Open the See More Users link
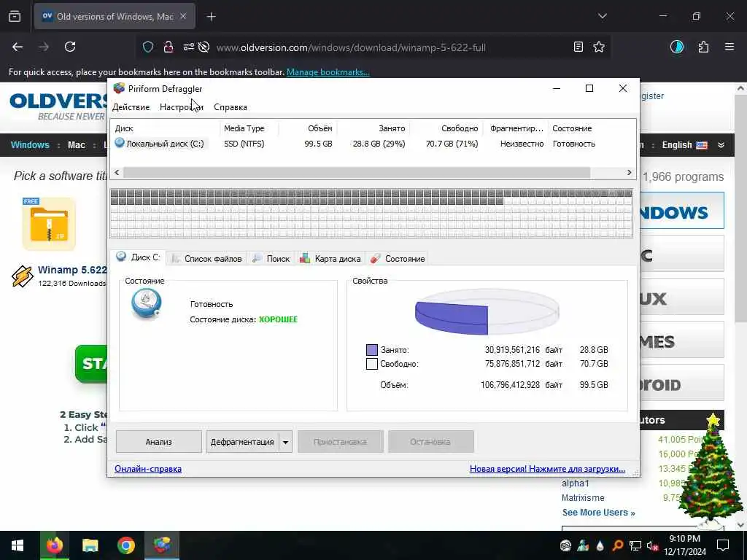This screenshot has height=560, width=747. tap(598, 513)
